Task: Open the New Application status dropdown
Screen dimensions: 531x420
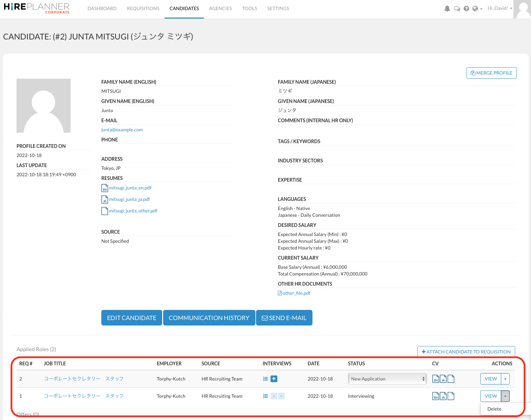Action: click(387, 379)
